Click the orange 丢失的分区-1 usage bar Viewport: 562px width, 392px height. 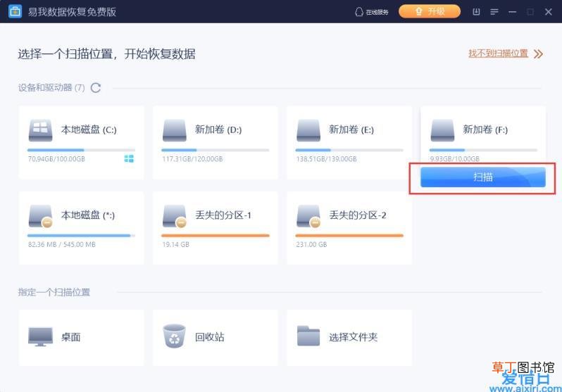[216, 236]
